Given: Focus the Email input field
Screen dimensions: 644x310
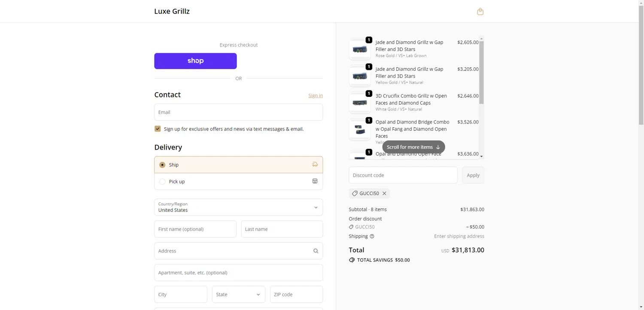Looking at the screenshot, I should (x=238, y=112).
